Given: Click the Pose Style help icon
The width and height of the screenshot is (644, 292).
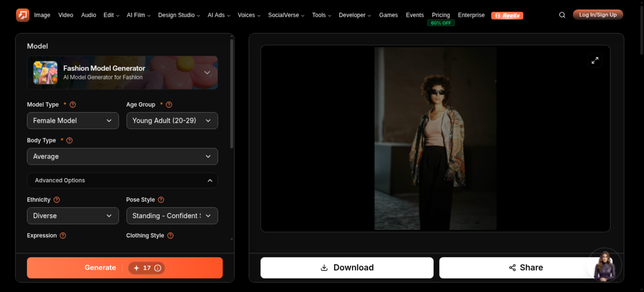Looking at the screenshot, I should 161,200.
